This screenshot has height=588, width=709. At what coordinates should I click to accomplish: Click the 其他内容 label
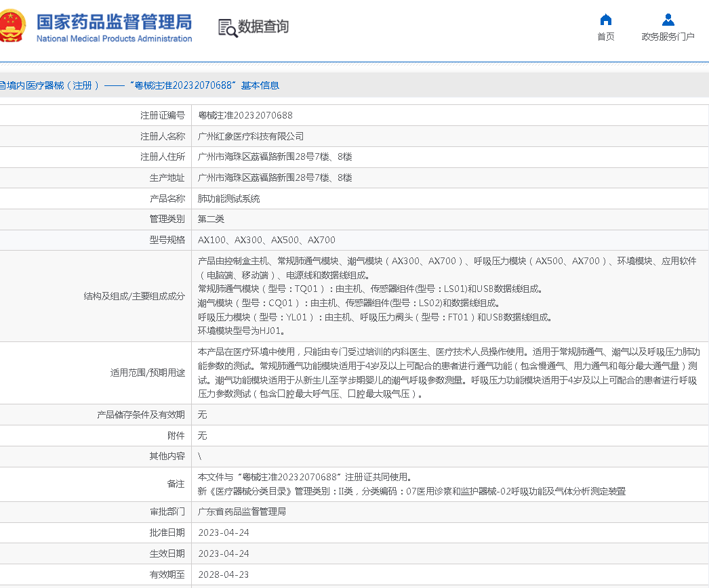pyautogui.click(x=167, y=457)
